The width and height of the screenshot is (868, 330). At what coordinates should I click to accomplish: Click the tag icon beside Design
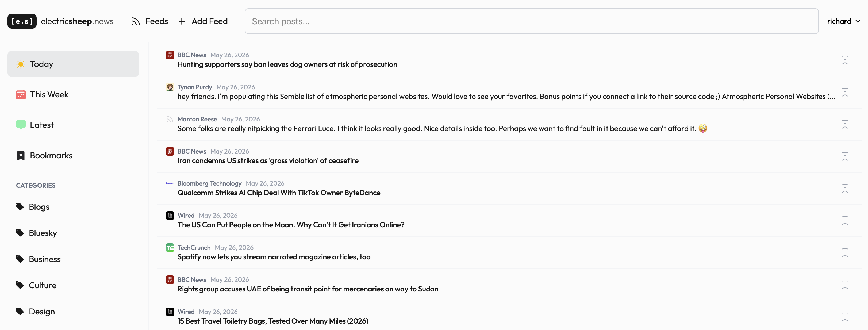click(x=20, y=312)
